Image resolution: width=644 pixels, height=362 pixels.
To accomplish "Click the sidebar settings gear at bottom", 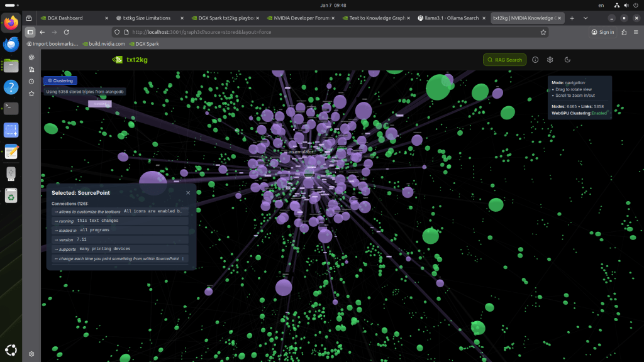I will (31, 354).
